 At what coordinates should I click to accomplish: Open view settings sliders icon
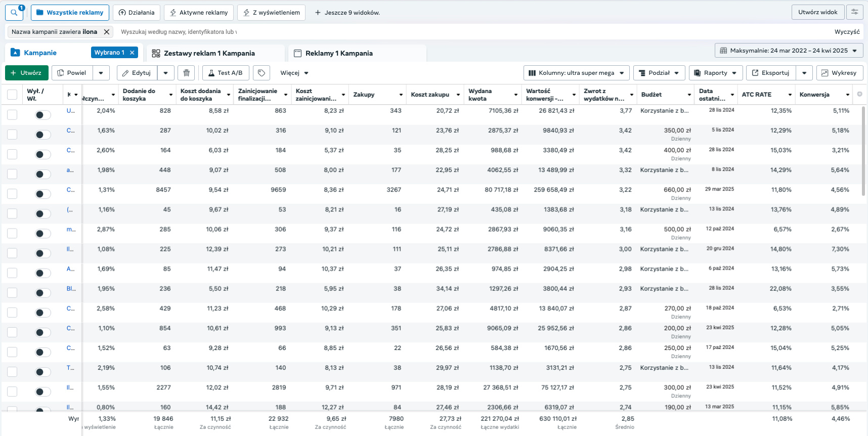[x=854, y=12]
